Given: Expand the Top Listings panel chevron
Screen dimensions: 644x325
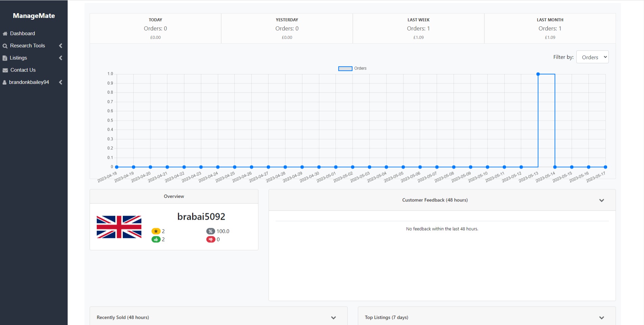Looking at the screenshot, I should click(601, 318).
